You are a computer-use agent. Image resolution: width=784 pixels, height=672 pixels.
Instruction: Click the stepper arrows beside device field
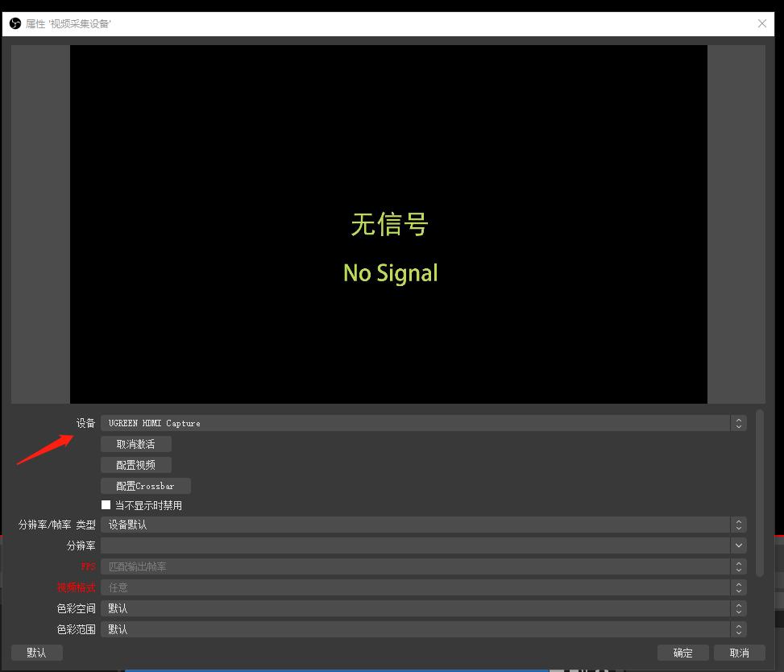738,422
